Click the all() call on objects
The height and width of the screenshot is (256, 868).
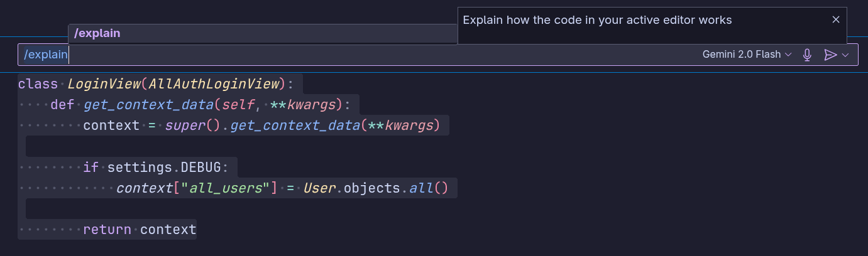point(429,188)
